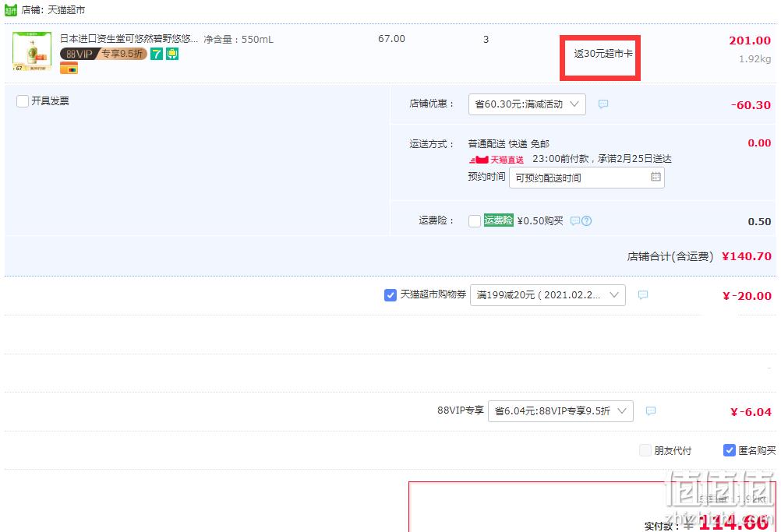Click the orange card icon under the 88VIP badge
This screenshot has height=532, width=781.
[69, 69]
